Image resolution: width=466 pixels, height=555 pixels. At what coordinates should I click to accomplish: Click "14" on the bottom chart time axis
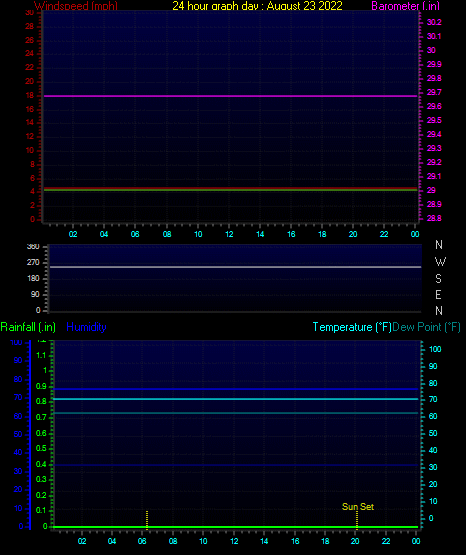(264, 541)
